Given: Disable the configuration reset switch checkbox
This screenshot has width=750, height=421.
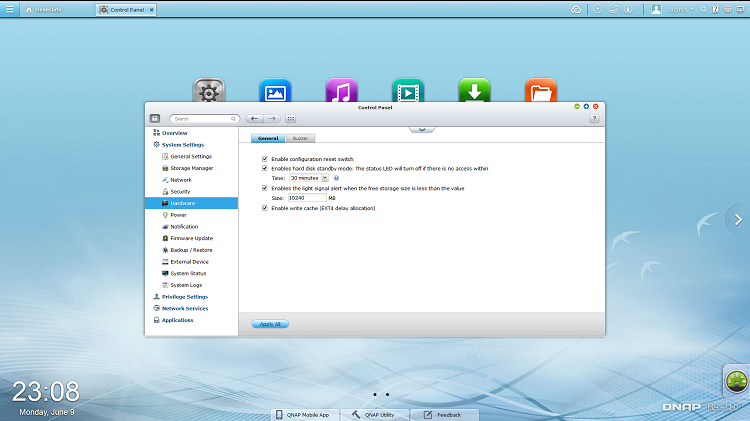Looking at the screenshot, I should (x=265, y=159).
